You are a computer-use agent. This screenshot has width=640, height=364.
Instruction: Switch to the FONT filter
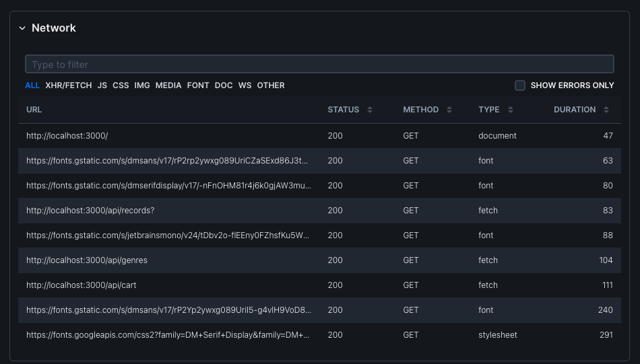tap(198, 85)
